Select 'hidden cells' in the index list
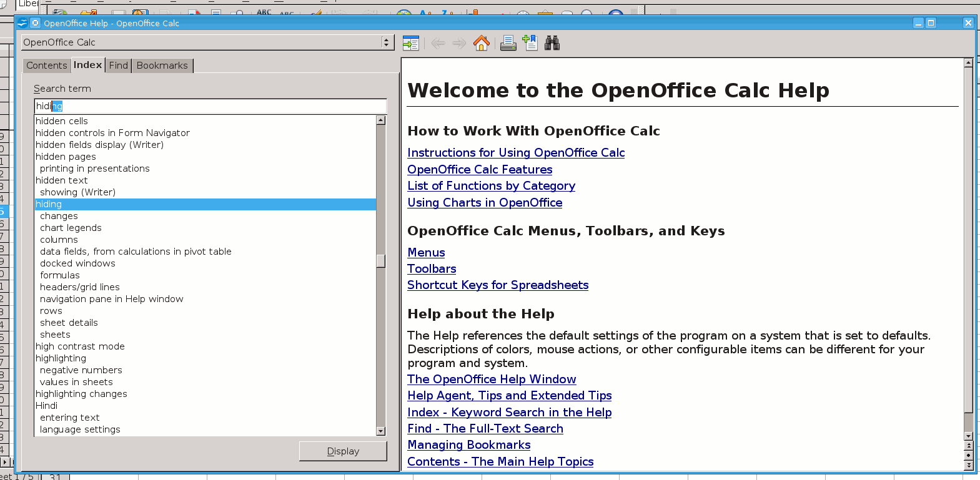Screen dimensions: 980x480 [x=62, y=121]
